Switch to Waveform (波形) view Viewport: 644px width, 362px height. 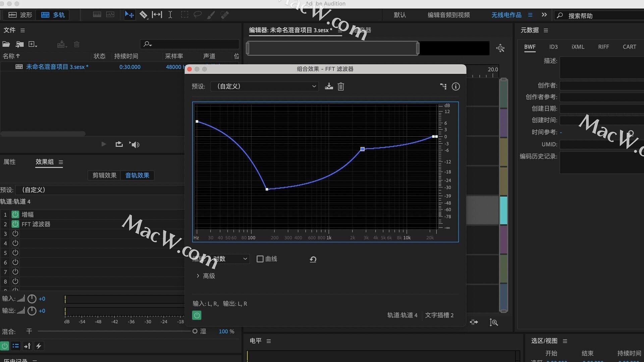tap(20, 15)
